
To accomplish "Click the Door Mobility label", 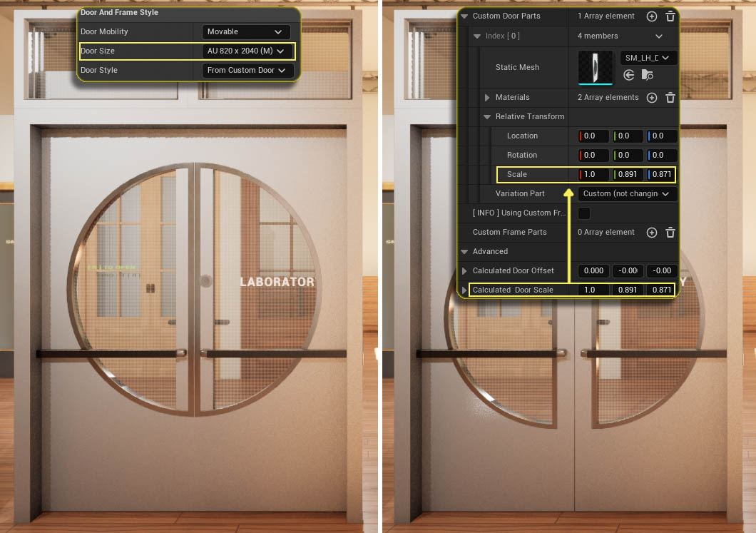I will click(104, 32).
